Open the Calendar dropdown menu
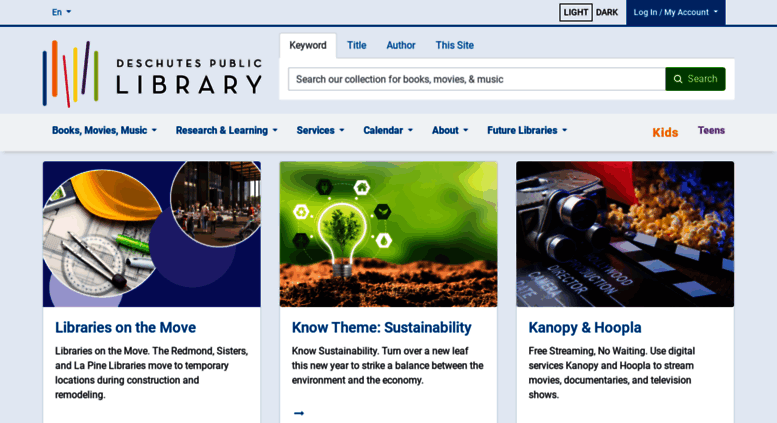This screenshot has height=423, width=777. click(388, 130)
